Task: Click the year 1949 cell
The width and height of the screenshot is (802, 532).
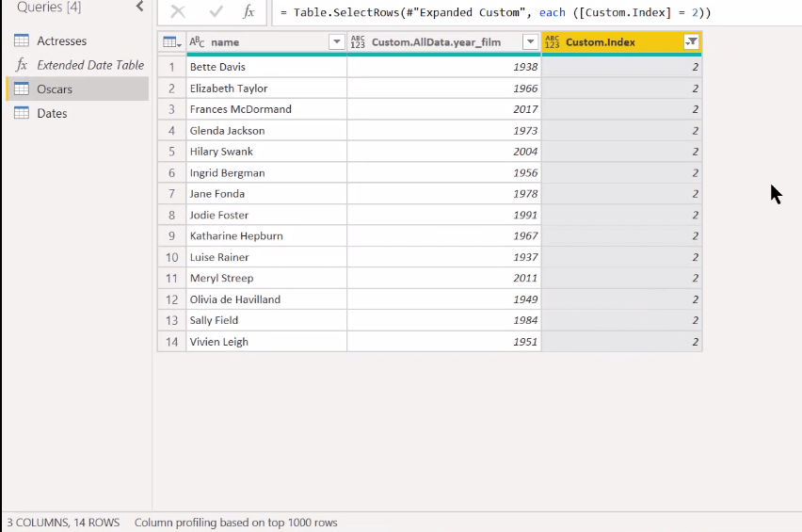Action: [x=444, y=299]
